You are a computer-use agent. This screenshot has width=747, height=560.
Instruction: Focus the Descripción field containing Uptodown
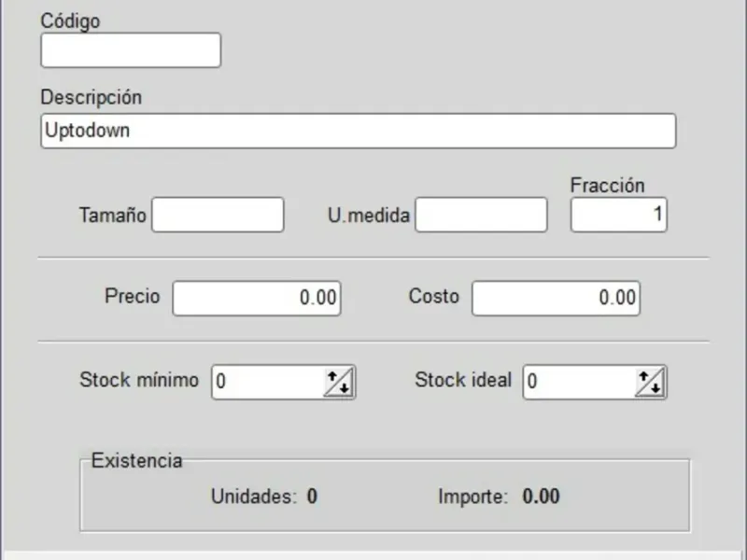click(x=358, y=131)
